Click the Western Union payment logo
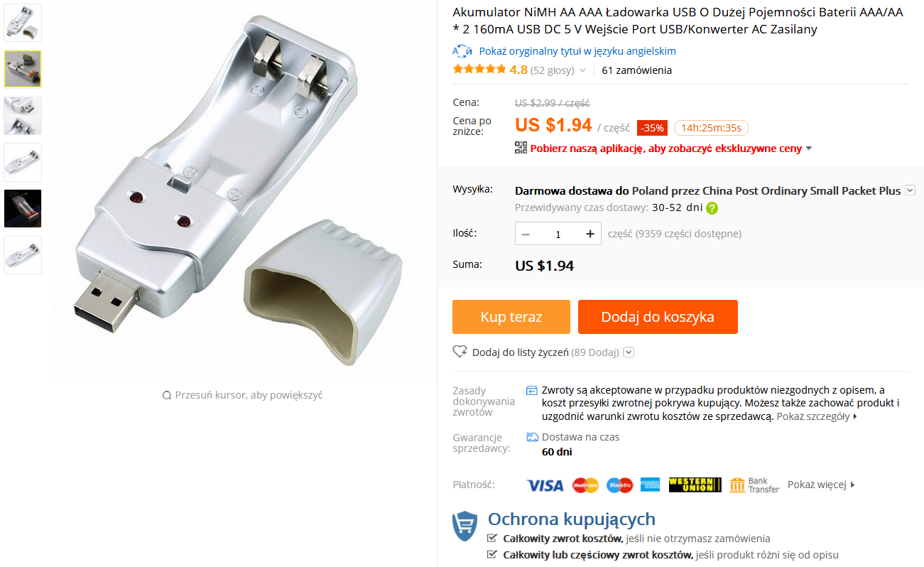 695,485
